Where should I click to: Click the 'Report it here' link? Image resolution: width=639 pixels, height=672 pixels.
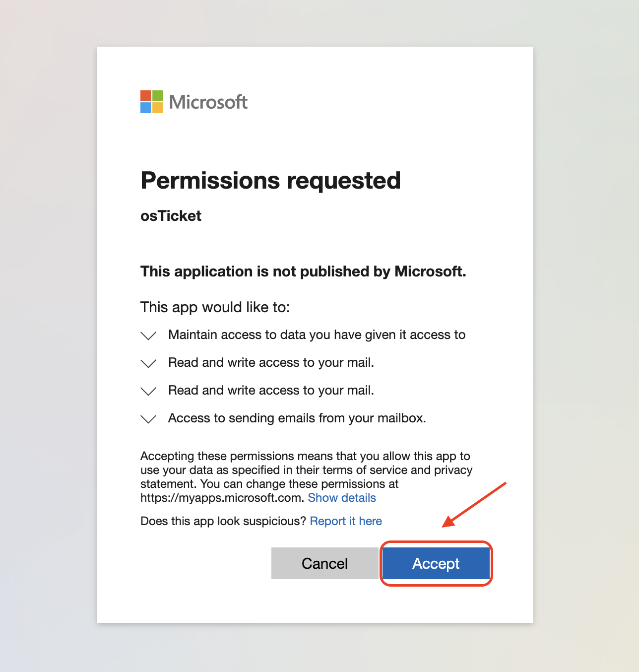346,521
